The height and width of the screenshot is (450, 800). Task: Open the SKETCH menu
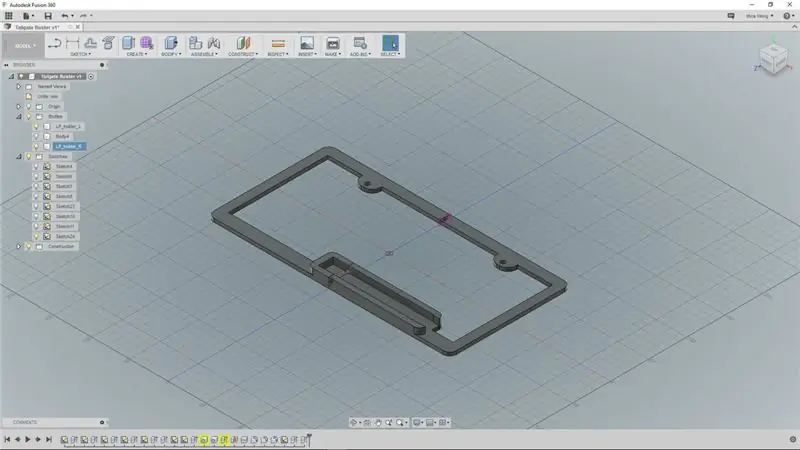click(81, 54)
